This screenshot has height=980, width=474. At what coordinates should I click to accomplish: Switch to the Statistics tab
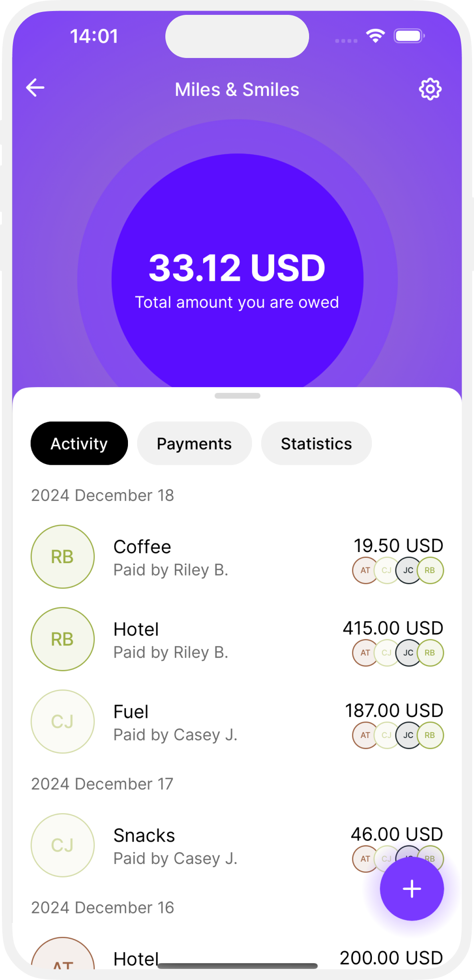pos(316,443)
